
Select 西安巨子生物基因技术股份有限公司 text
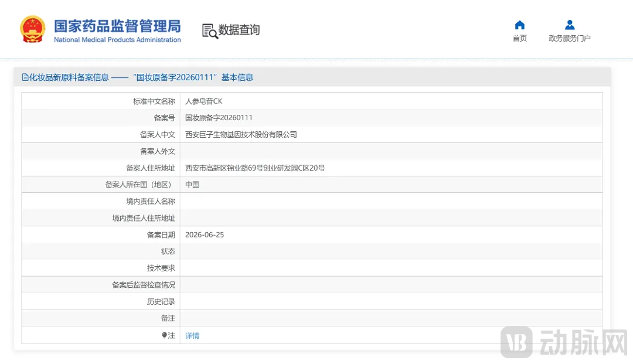click(x=241, y=135)
